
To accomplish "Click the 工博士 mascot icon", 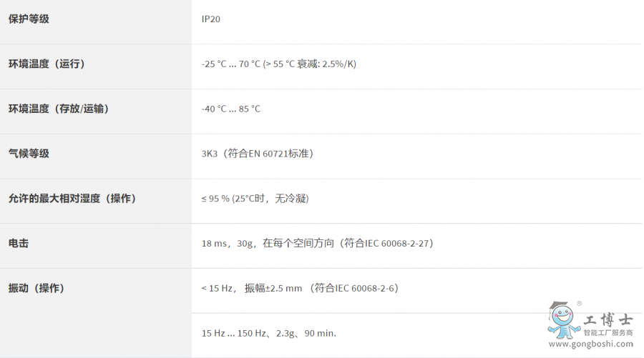I will coord(563,321).
